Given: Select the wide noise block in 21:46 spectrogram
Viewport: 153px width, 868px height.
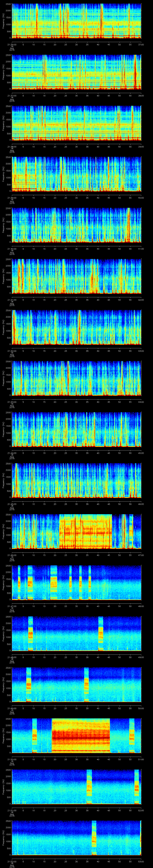Looking at the screenshot, I should tap(85, 531).
